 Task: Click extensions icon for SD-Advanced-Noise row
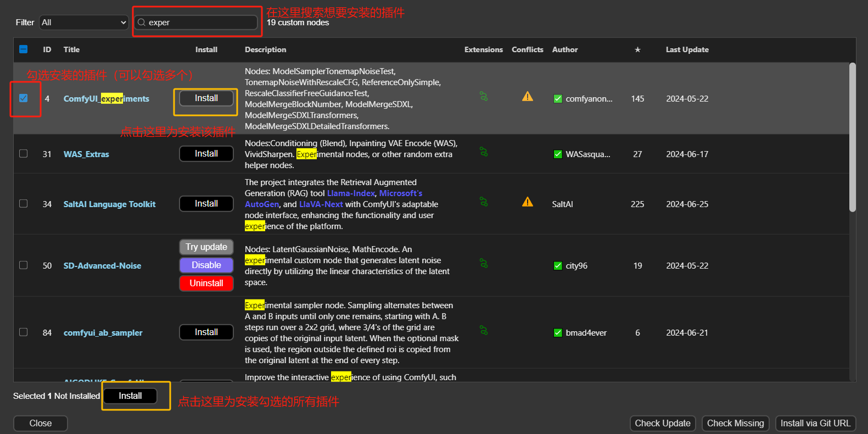click(x=484, y=264)
